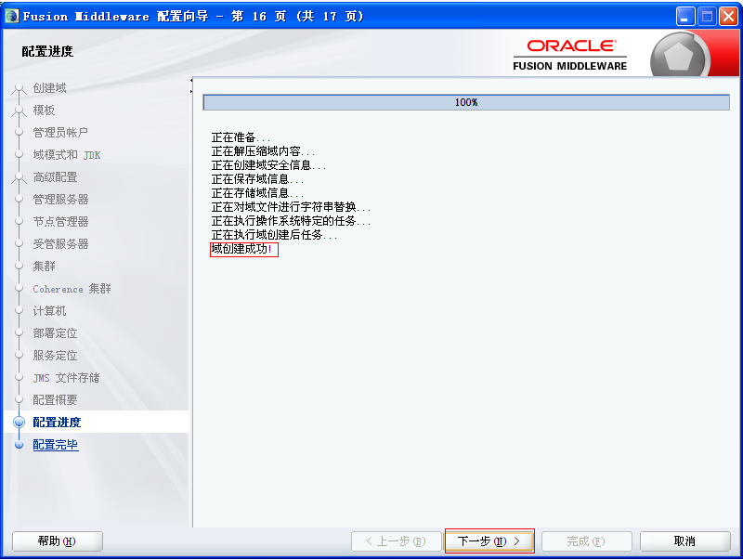Click the 正在对域文件进行字符串替换 log line
The width and height of the screenshot is (743, 560).
click(x=291, y=207)
